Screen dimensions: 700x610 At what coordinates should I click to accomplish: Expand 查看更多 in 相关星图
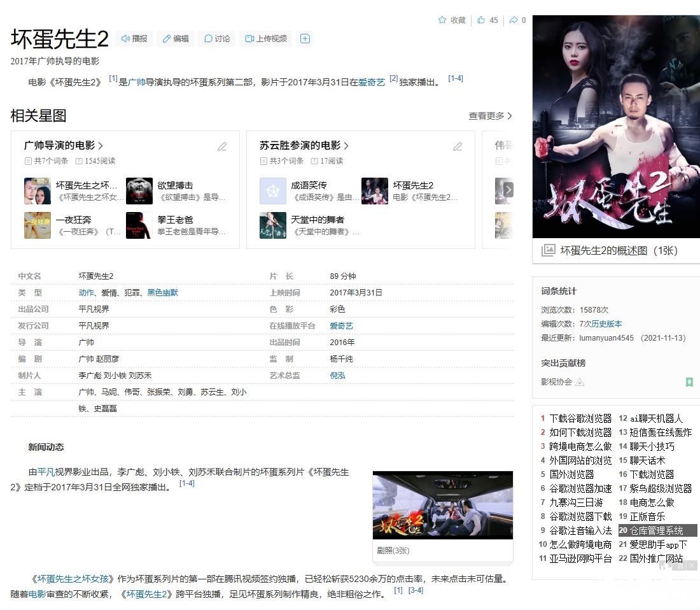490,116
